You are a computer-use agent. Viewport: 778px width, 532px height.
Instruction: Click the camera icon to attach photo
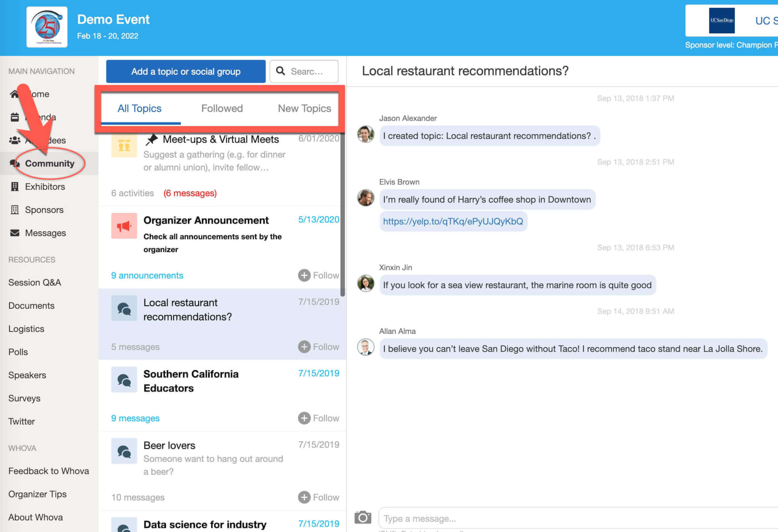coord(363,517)
